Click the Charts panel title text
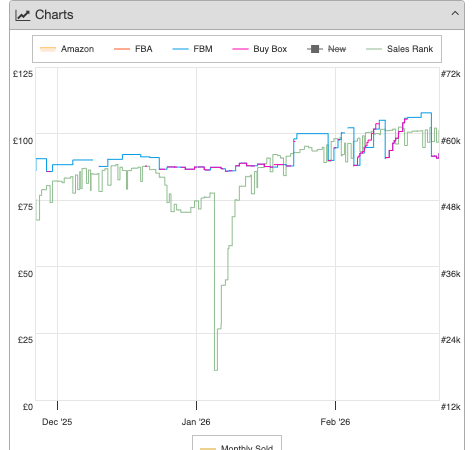The height and width of the screenshot is (450, 474). pyautogui.click(x=54, y=15)
